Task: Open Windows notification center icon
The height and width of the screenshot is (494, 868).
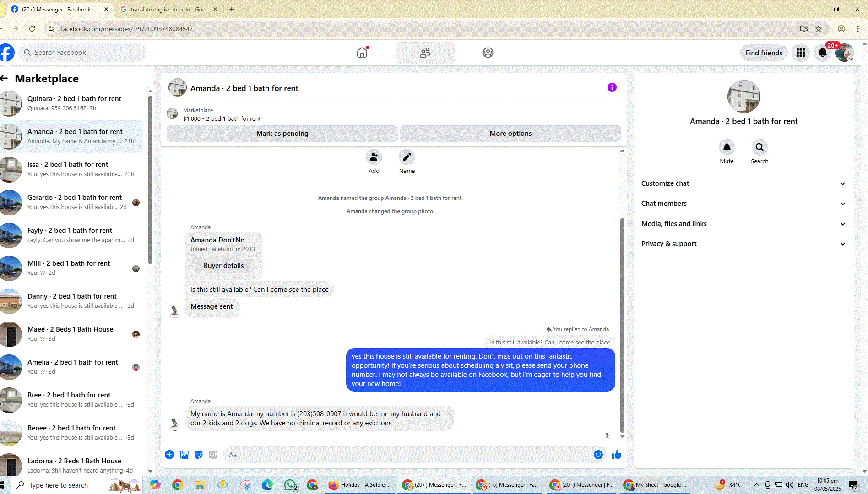Action: coord(853,485)
